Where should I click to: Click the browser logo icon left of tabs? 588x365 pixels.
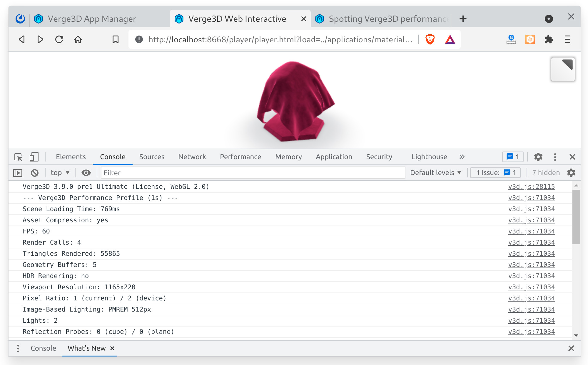click(x=20, y=19)
